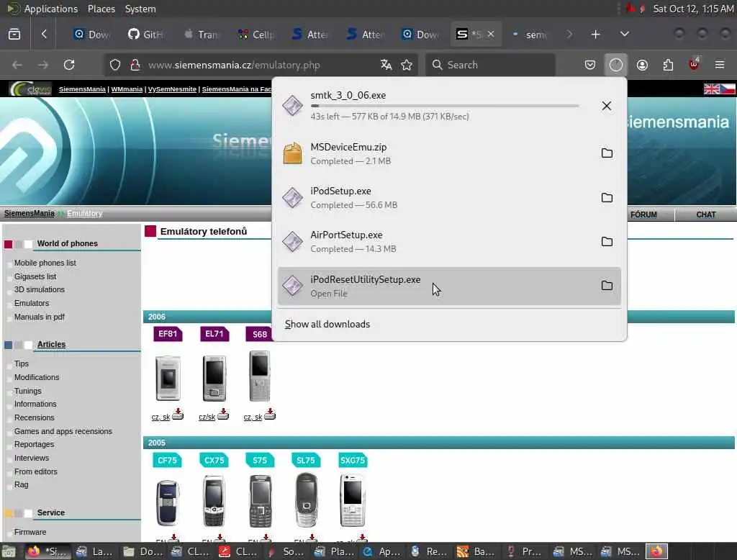
Task: Click the uBlock Origin extension icon
Action: point(694,64)
